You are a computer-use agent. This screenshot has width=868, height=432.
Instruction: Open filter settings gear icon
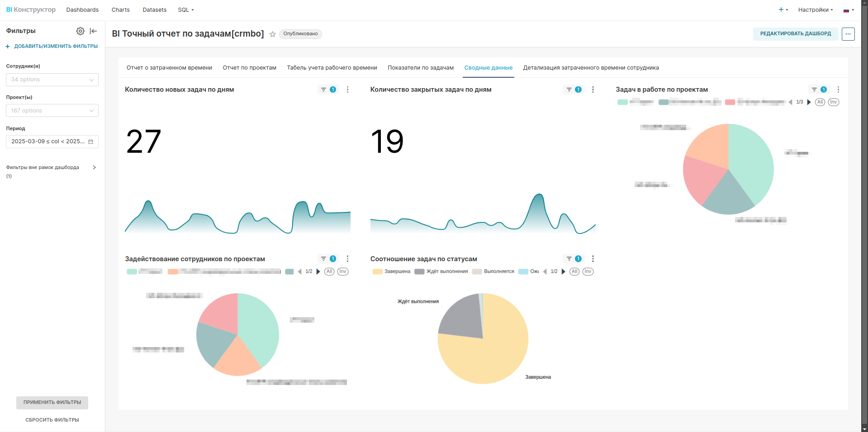[x=80, y=31]
